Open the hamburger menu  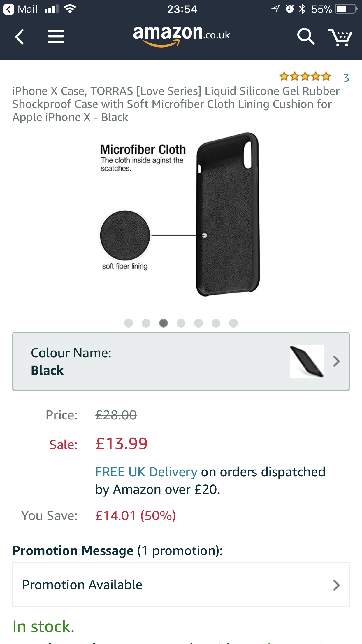56,36
